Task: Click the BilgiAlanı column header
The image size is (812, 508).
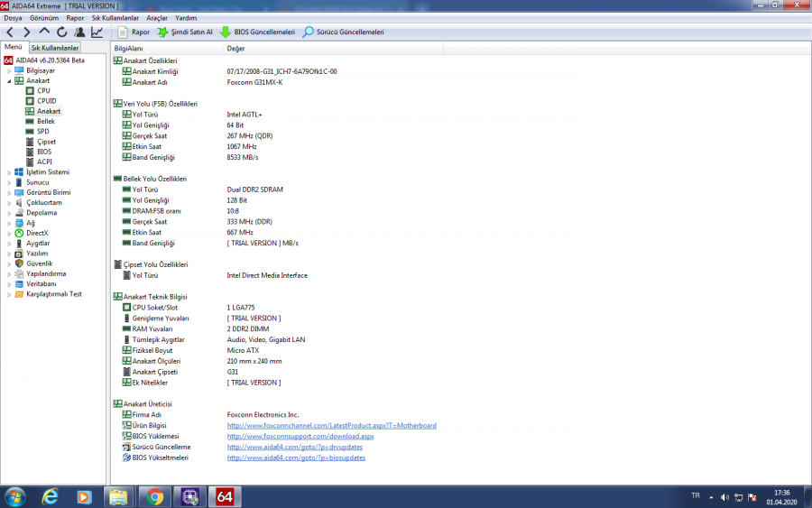Action: tap(167, 48)
